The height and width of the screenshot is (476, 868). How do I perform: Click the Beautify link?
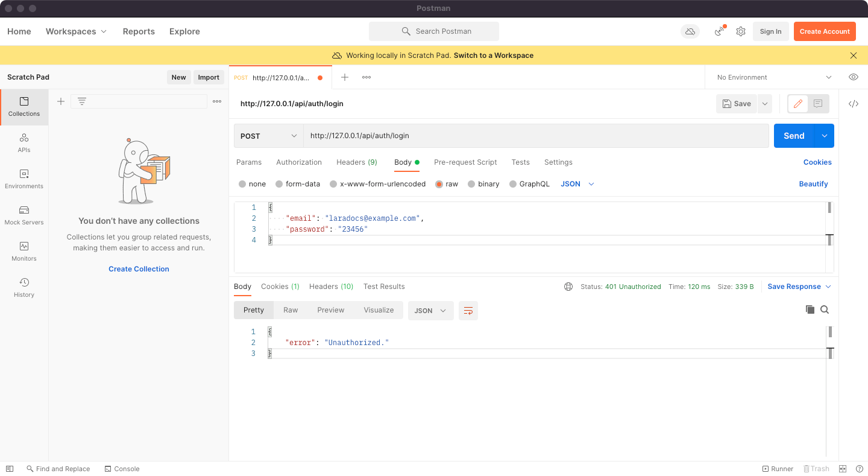point(814,184)
